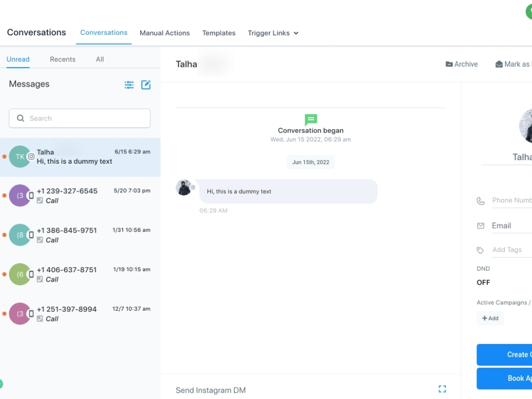Click the DND OFF status
The height and width of the screenshot is (399, 532).
483,282
